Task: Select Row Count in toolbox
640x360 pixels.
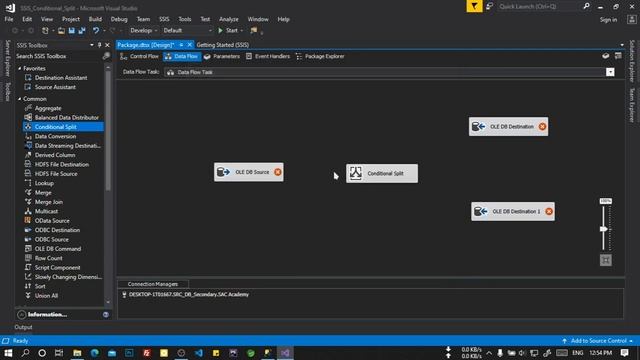Action: tap(49, 258)
